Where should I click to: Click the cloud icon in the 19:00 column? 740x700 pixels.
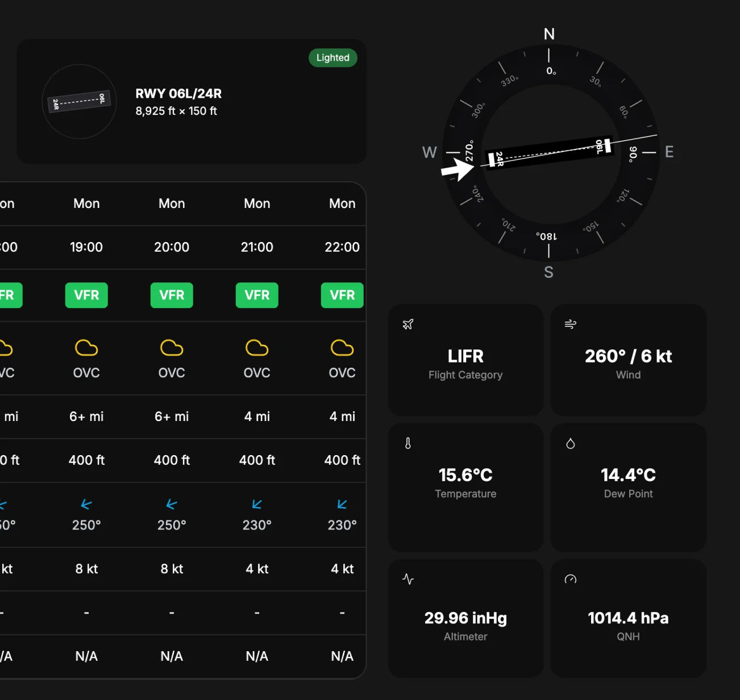tap(86, 348)
